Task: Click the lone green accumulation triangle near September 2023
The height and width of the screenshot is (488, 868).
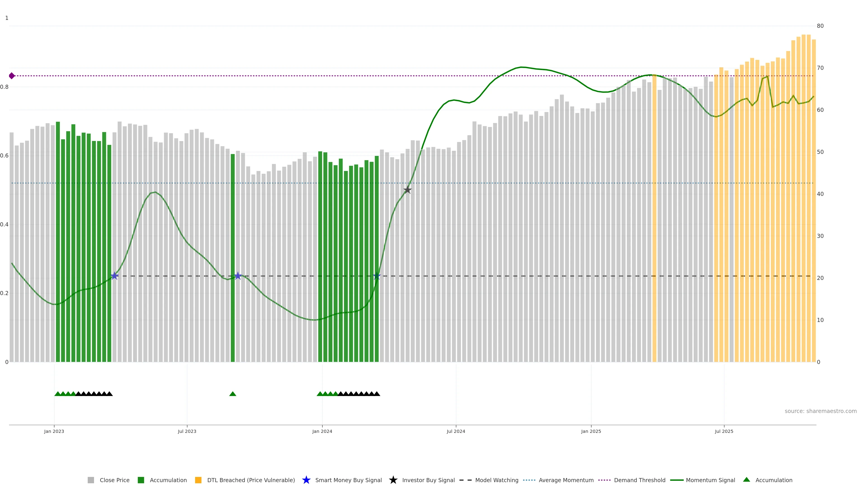Action: tap(233, 394)
